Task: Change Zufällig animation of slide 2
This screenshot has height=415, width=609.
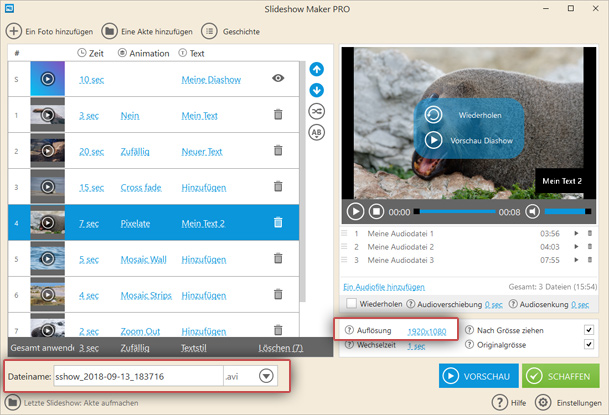Action: tap(135, 152)
